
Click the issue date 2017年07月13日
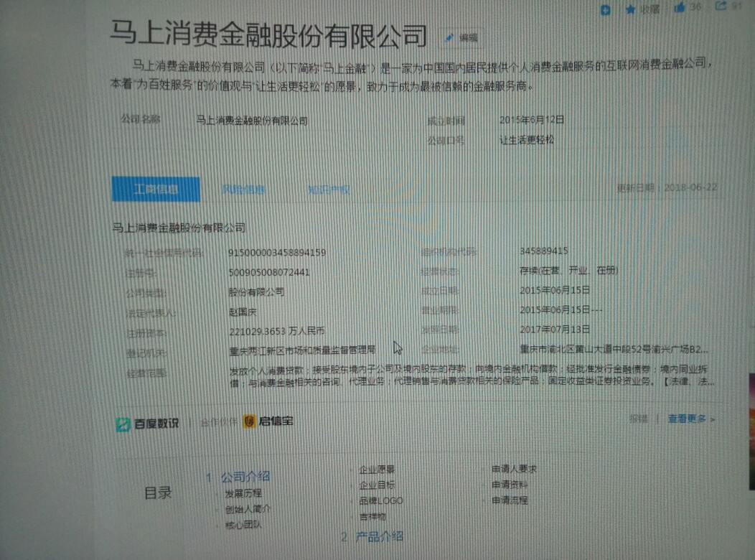pyautogui.click(x=555, y=330)
